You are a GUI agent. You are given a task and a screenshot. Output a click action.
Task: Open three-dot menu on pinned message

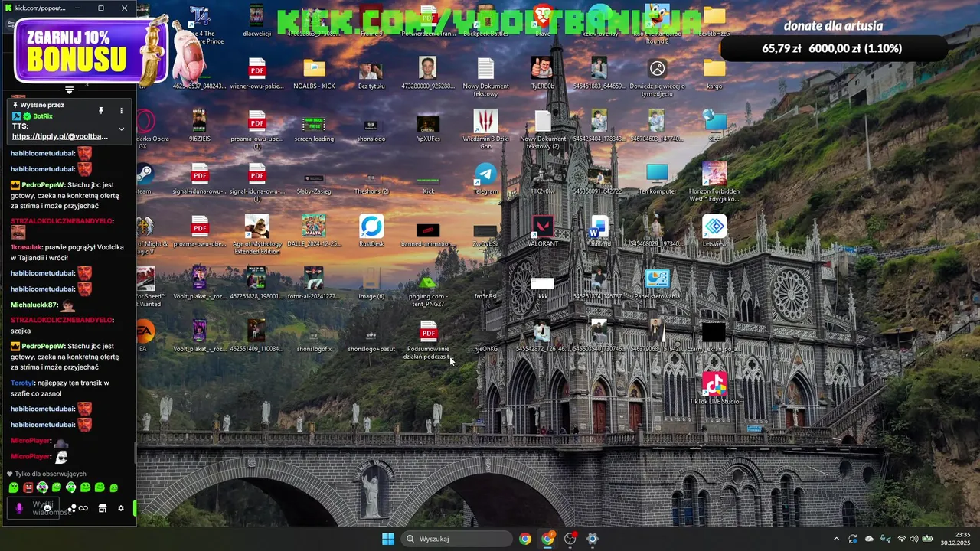tap(121, 110)
